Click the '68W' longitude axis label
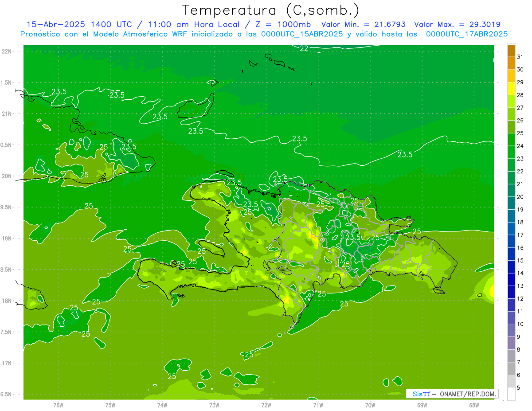 click(473, 405)
